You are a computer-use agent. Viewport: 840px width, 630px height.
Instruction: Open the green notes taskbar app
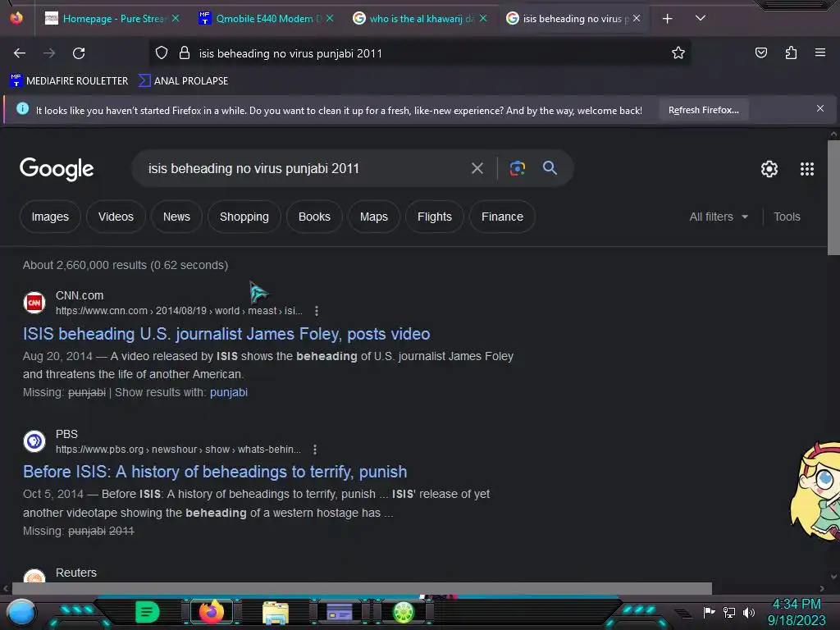pyautogui.click(x=147, y=612)
